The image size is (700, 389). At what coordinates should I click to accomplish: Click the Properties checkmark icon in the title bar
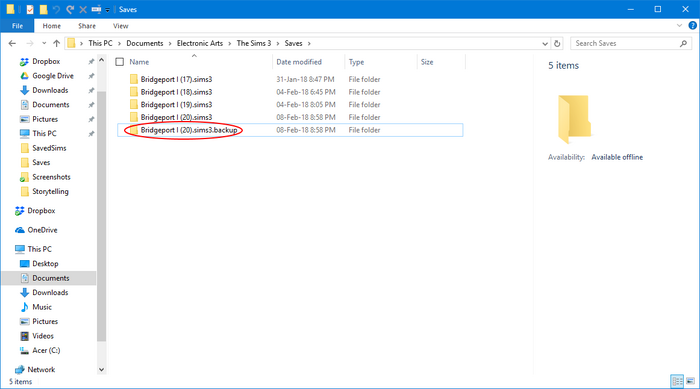click(x=30, y=9)
